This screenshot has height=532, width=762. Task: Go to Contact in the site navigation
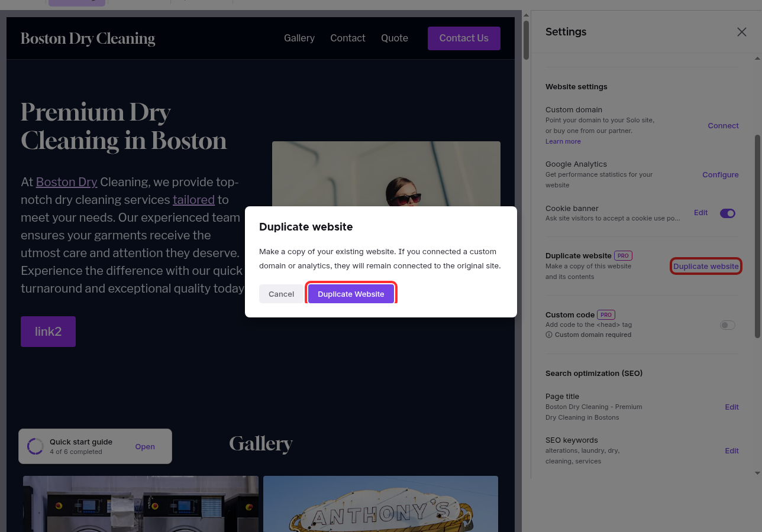(x=348, y=38)
